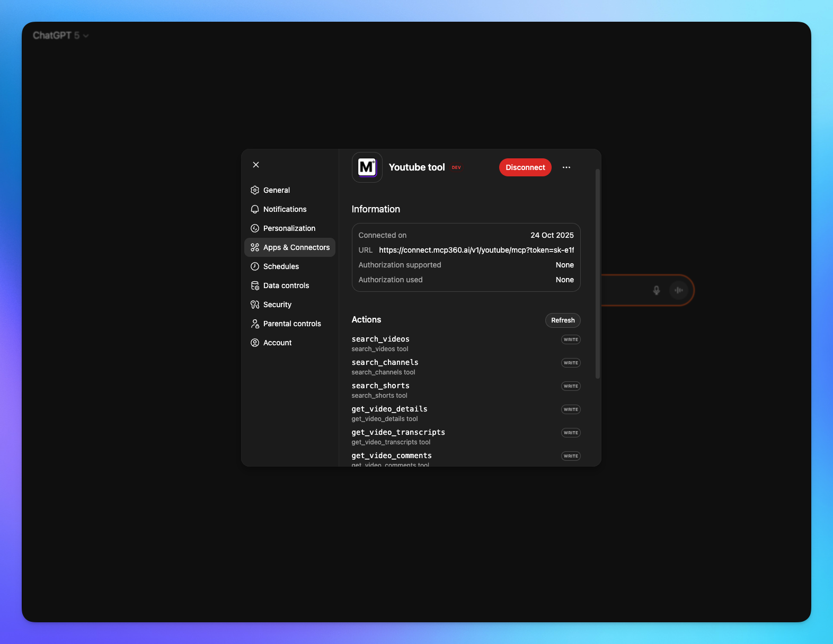Click the Notifications bell icon
The image size is (833, 644).
(x=255, y=209)
